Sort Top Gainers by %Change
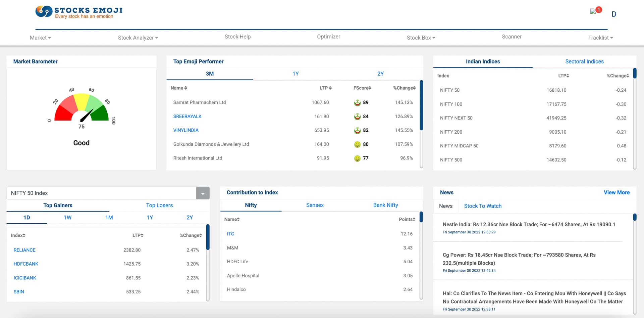This screenshot has width=644, height=318. [x=191, y=235]
